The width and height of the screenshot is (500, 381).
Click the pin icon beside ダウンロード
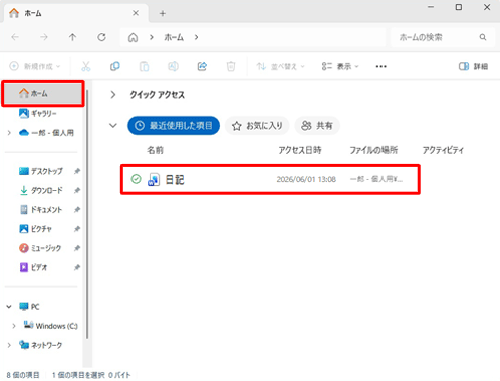point(77,190)
